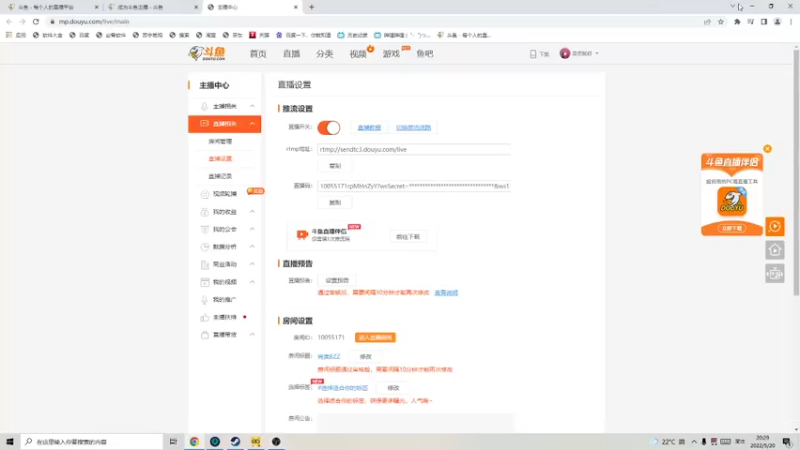800x450 pixels.
Task: Click the orange enter-room button next to room ID
Action: 375,338
